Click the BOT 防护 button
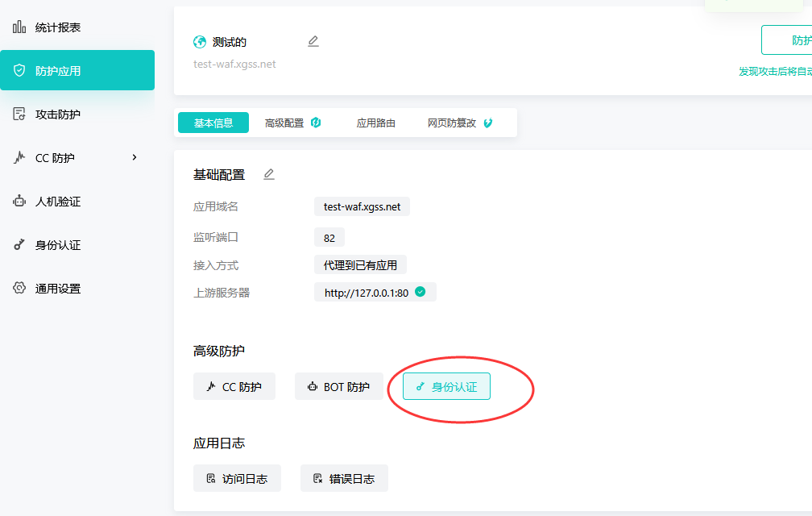Image resolution: width=812 pixels, height=516 pixels. coord(338,387)
